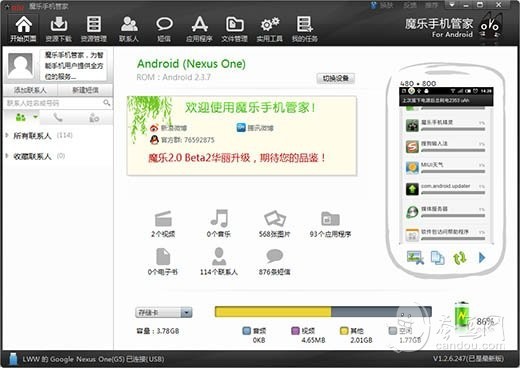Click the red 魔乐2.0 Beta2 upgrade announcement
Screen dimensions: 520x368
click(x=237, y=157)
